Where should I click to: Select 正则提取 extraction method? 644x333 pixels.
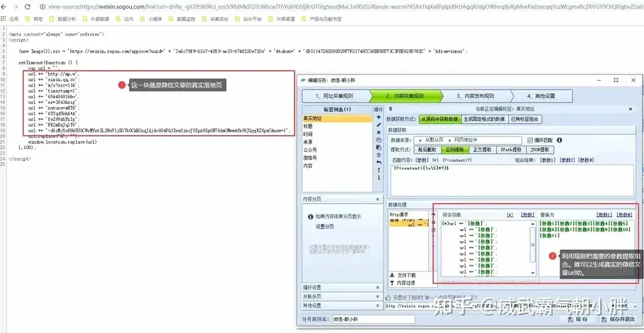pos(454,150)
